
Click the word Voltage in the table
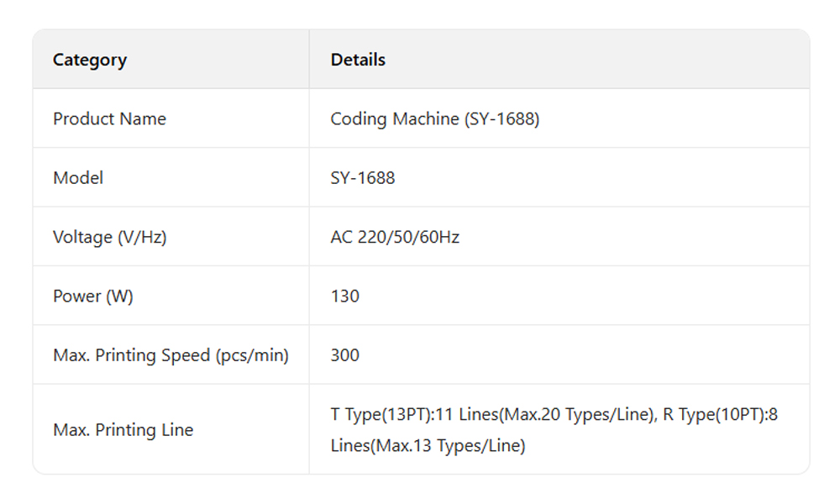pos(82,237)
